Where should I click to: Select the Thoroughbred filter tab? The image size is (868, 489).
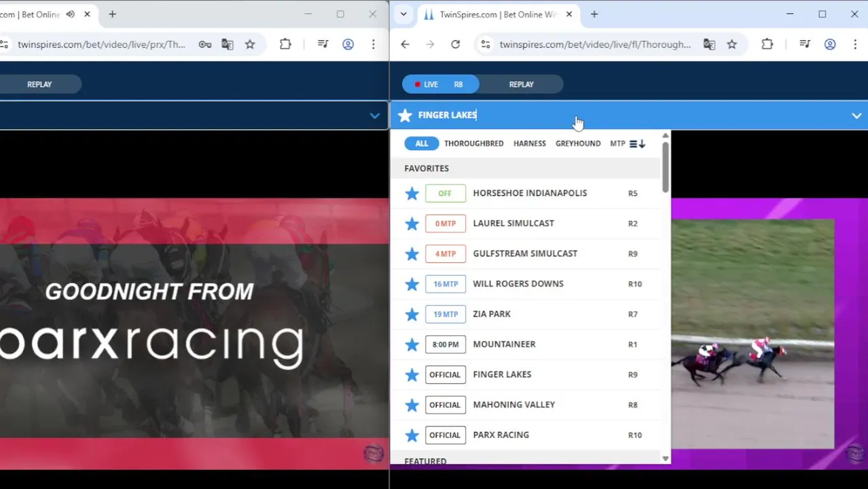click(x=474, y=143)
